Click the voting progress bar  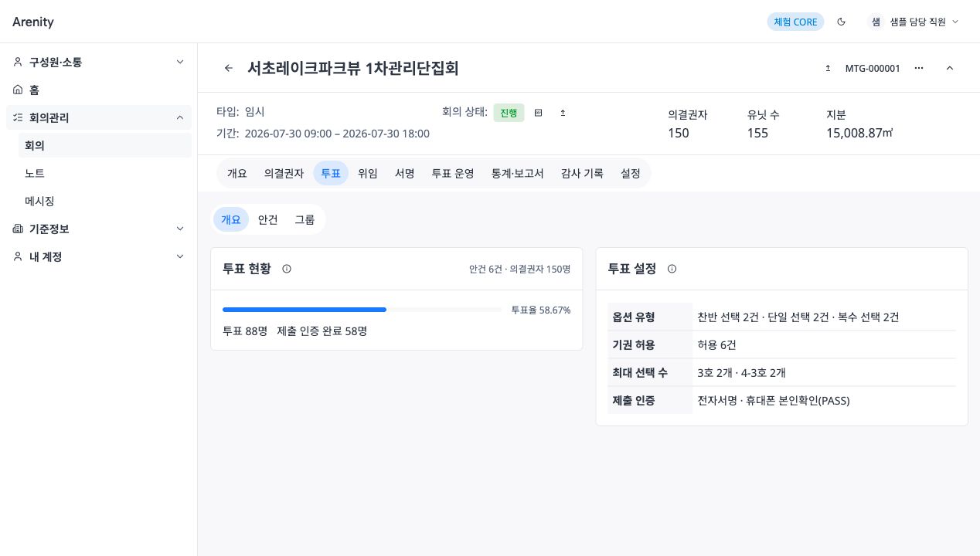362,310
